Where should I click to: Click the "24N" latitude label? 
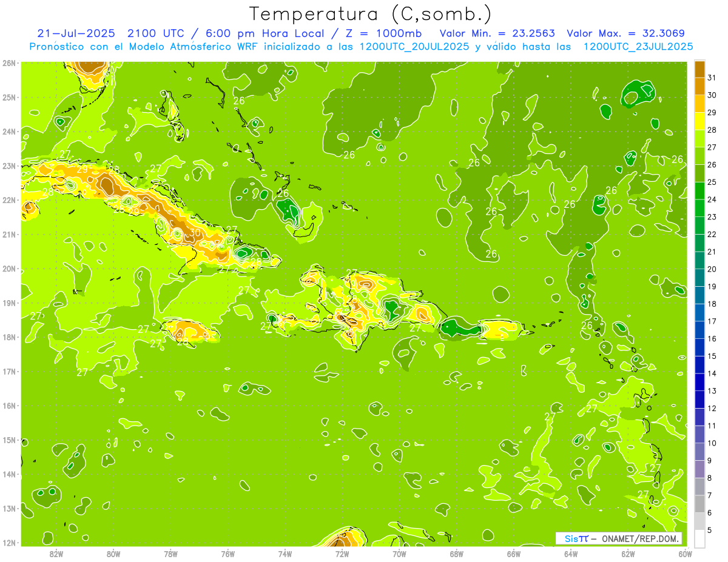[9, 131]
